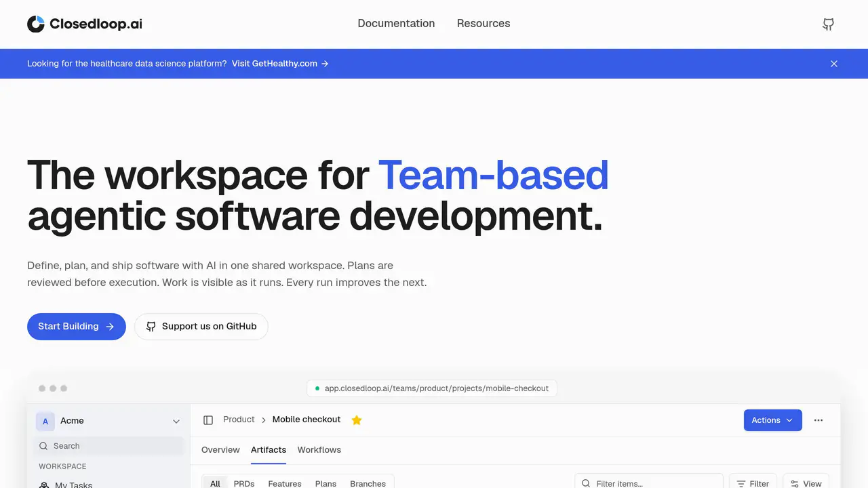Switch to the Workflows tab
The height and width of the screenshot is (488, 868).
(319, 450)
